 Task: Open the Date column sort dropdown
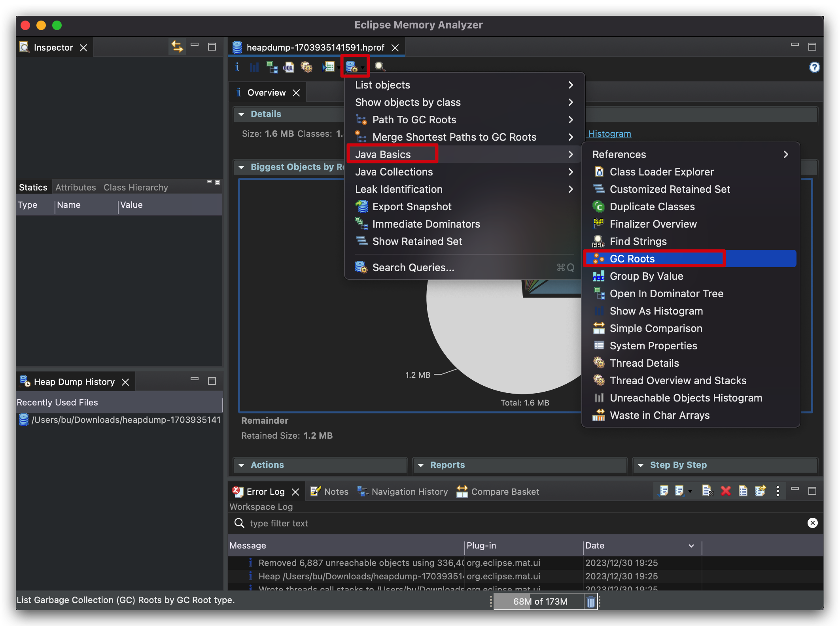(x=691, y=546)
